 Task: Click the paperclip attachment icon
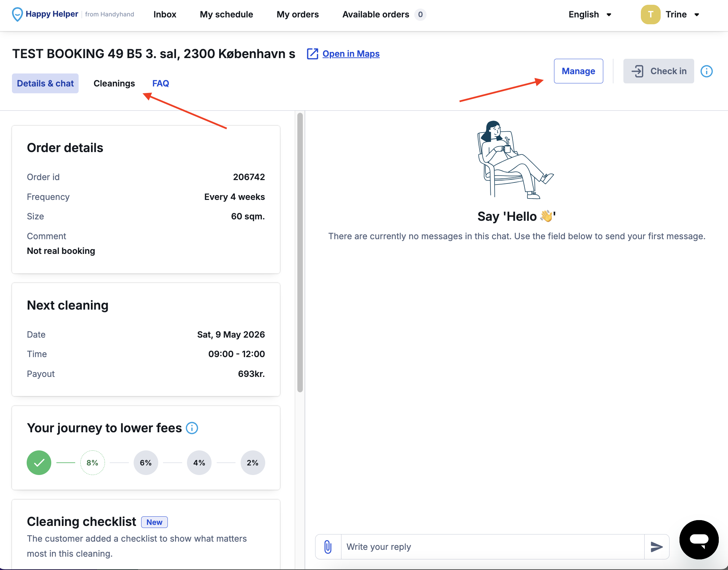click(328, 547)
